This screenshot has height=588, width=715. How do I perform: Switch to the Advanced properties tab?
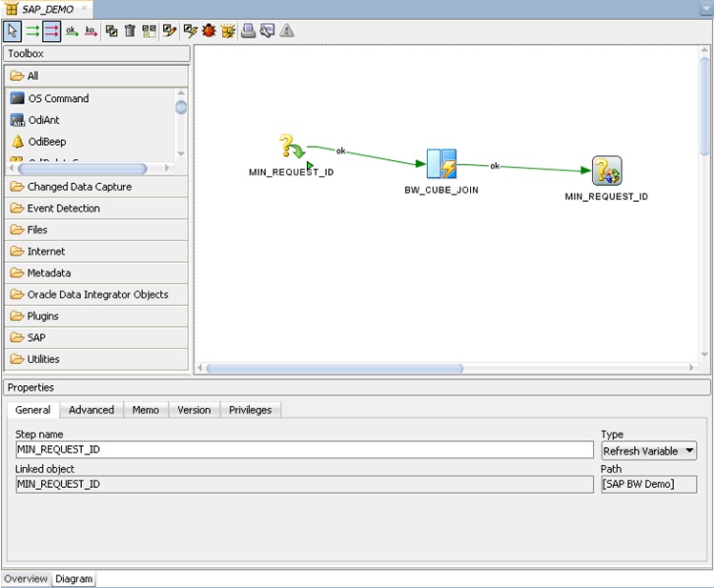[92, 410]
